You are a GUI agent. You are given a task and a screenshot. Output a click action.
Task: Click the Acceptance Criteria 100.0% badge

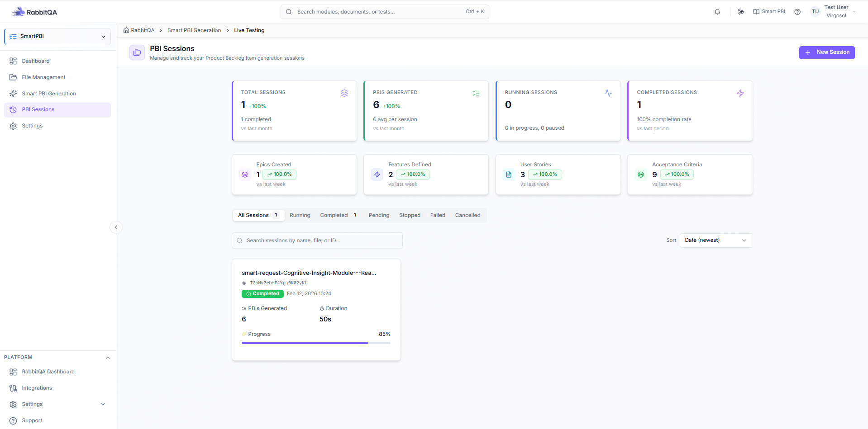point(677,174)
